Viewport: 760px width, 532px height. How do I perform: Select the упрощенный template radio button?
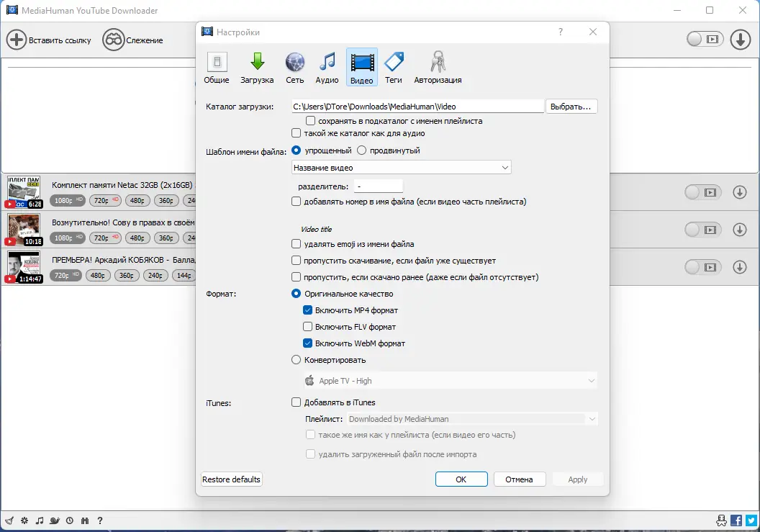(296, 150)
